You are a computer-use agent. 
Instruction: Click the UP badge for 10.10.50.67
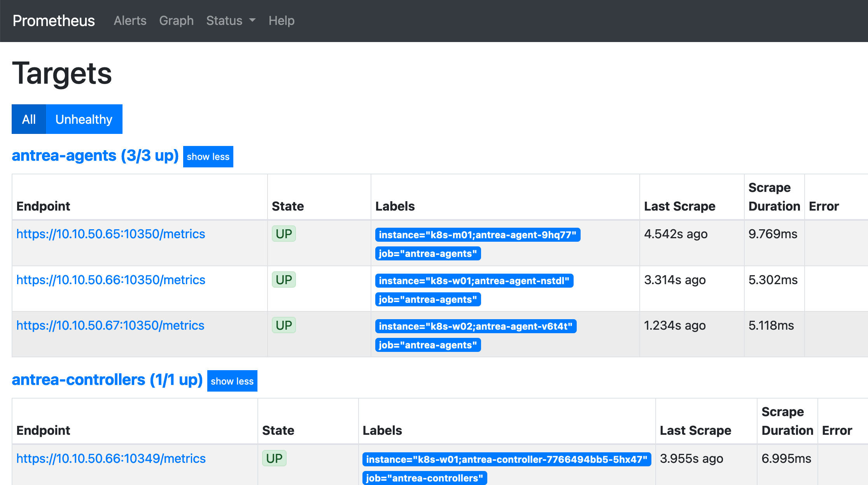(x=284, y=325)
